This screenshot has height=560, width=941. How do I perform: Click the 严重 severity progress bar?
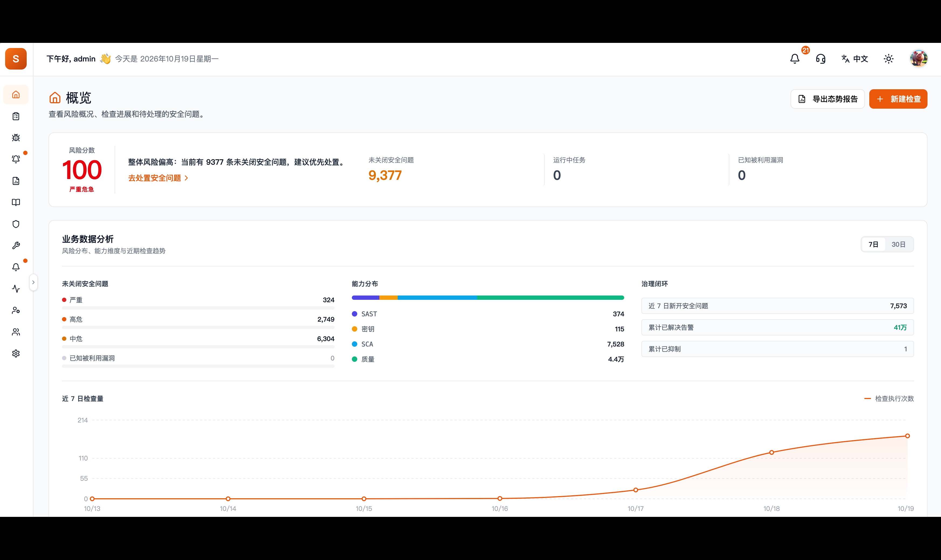pos(198,308)
